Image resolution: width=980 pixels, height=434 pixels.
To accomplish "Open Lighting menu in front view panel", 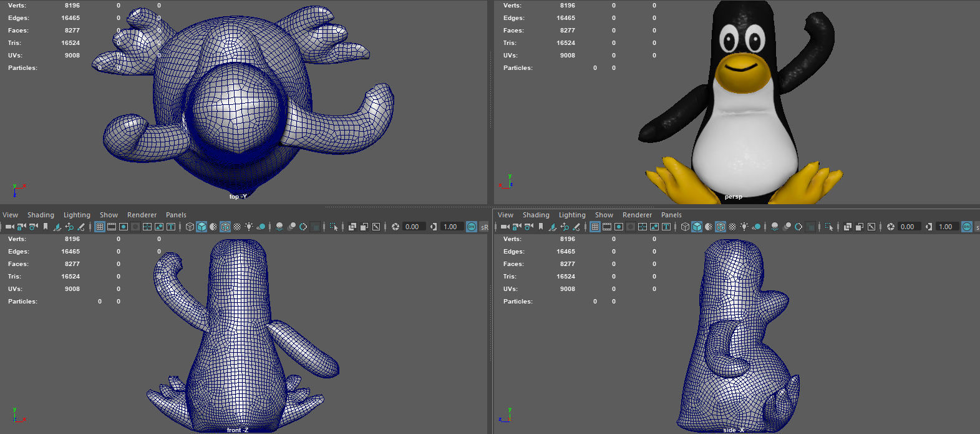I will (x=77, y=215).
